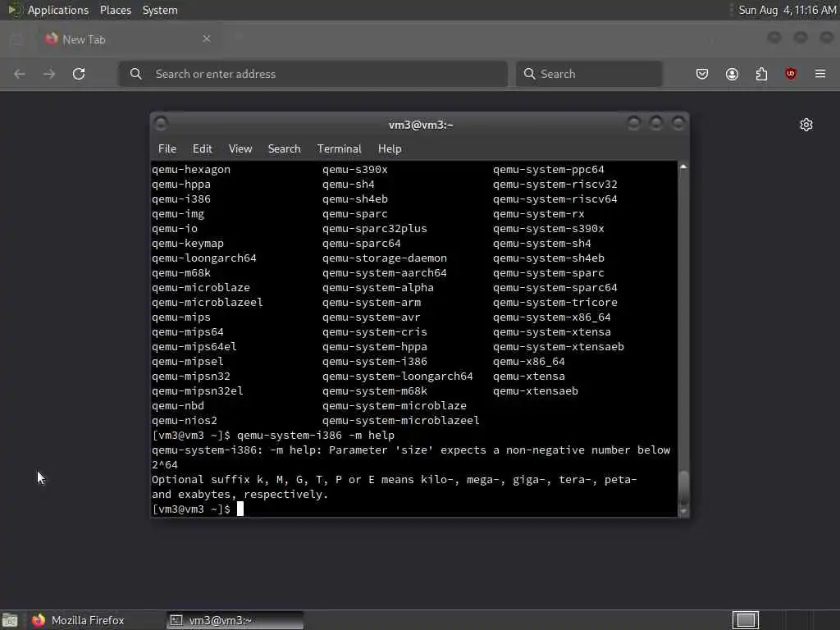The width and height of the screenshot is (840, 630).
Task: Click the magnifier in the Search box
Action: 529,74
